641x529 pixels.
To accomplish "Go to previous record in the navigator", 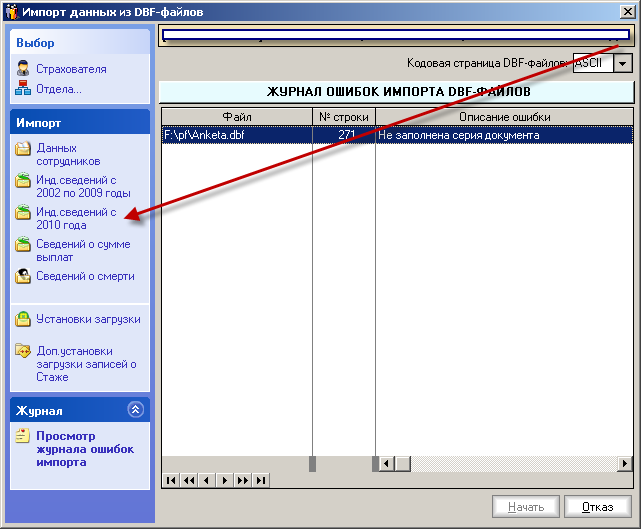I will (x=207, y=480).
